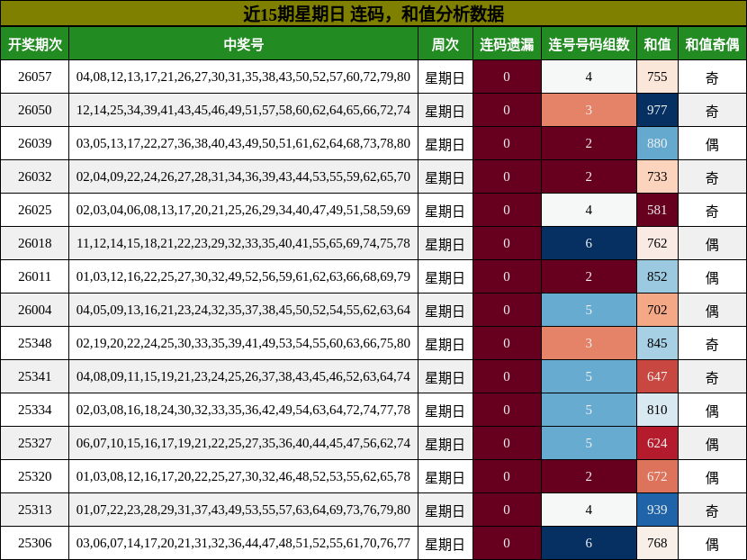Select the red sum value 624 for 25327

pos(657,442)
